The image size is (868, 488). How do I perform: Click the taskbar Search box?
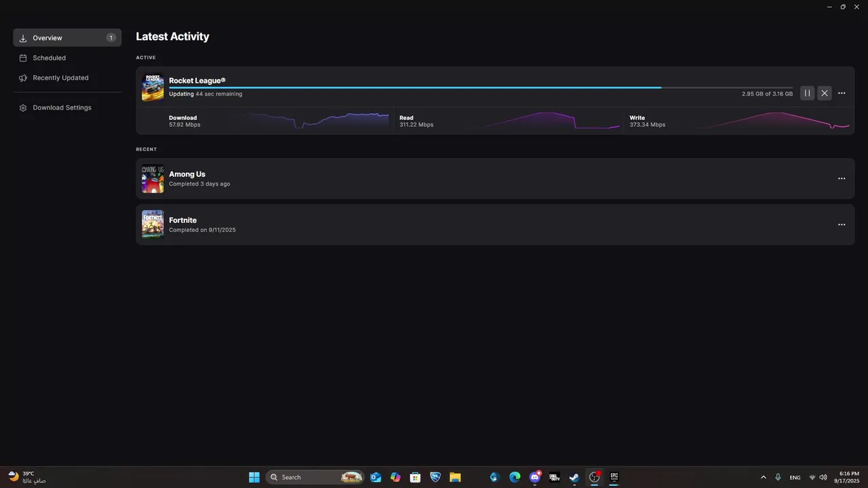point(315,477)
